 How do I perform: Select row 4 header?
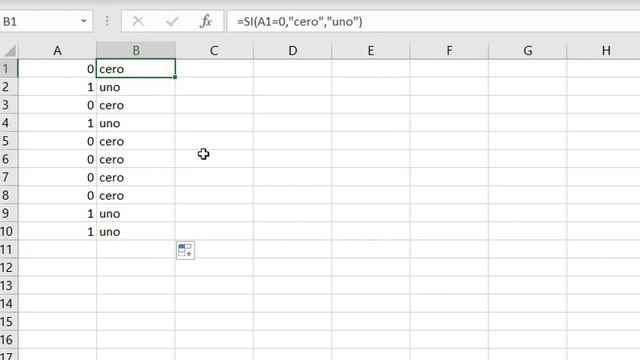9,123
